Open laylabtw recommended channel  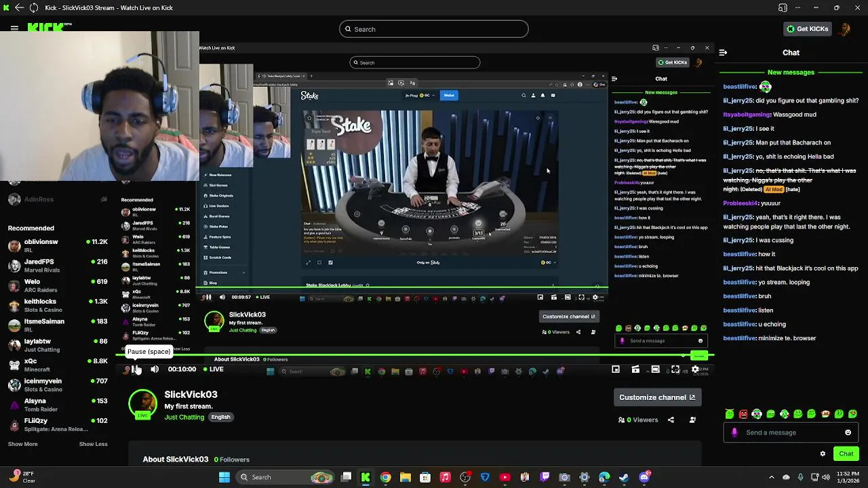[58, 345]
